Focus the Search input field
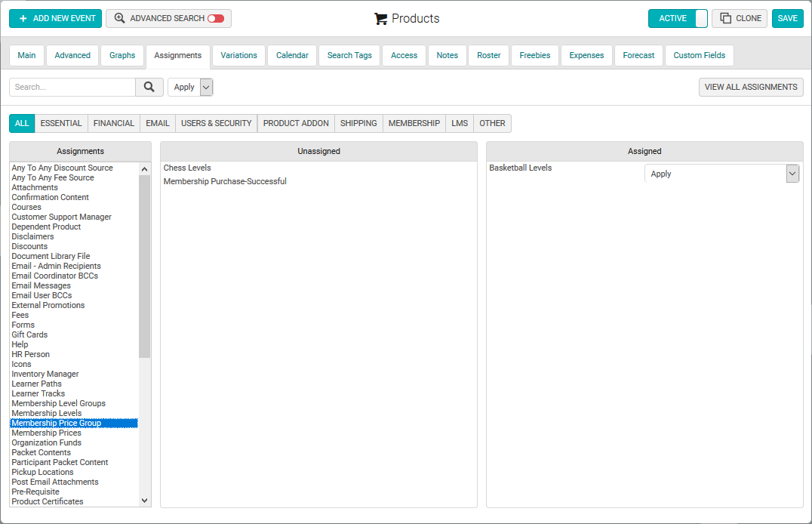 pos(72,87)
